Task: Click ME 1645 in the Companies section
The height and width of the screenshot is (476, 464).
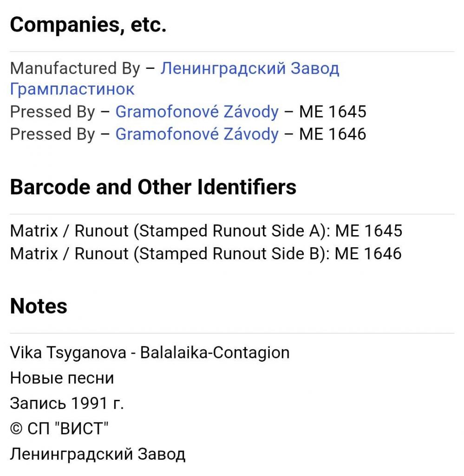Action: coord(333,112)
